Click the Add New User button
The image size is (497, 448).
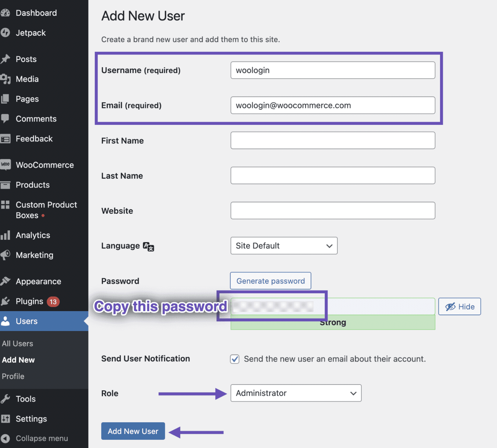(133, 431)
